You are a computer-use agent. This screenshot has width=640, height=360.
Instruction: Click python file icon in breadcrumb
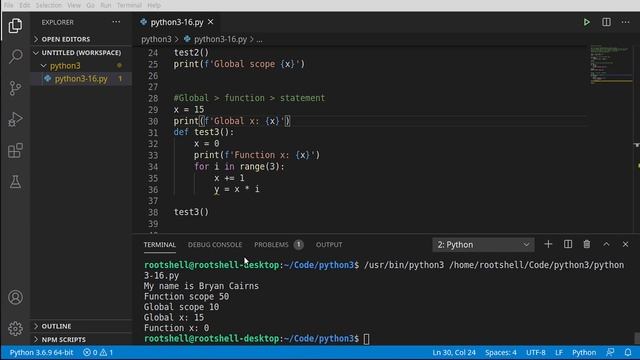point(187,39)
